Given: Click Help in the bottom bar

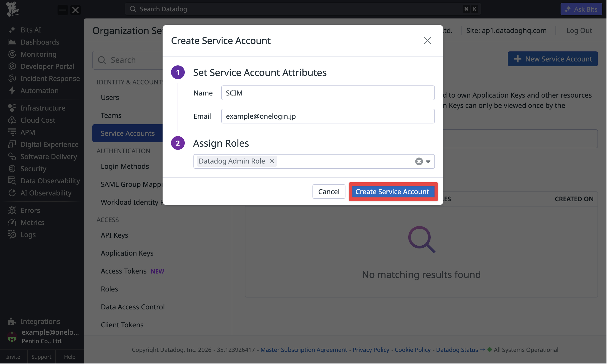Looking at the screenshot, I should (70, 357).
